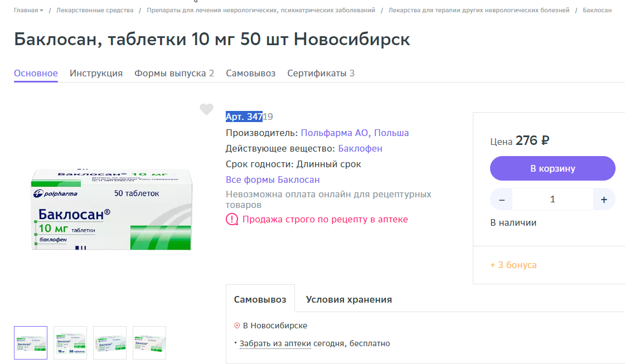
Task: Decrease quantity with minus button
Action: tap(502, 200)
